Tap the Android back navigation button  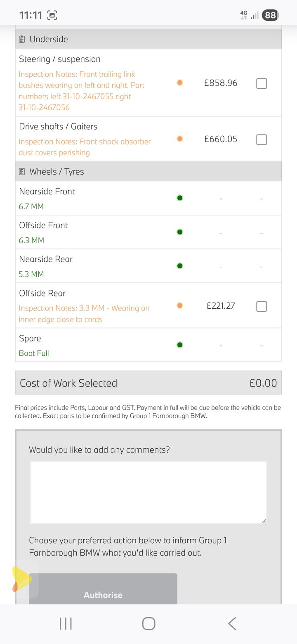tap(232, 623)
